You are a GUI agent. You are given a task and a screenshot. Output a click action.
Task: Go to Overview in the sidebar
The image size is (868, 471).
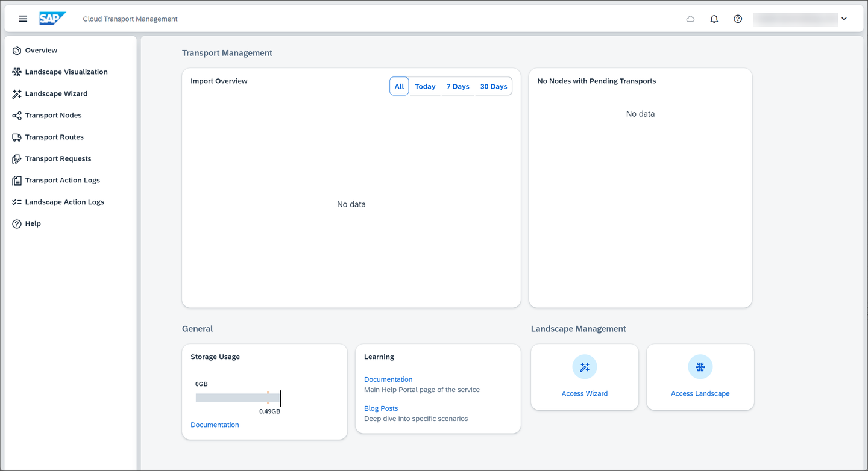41,51
